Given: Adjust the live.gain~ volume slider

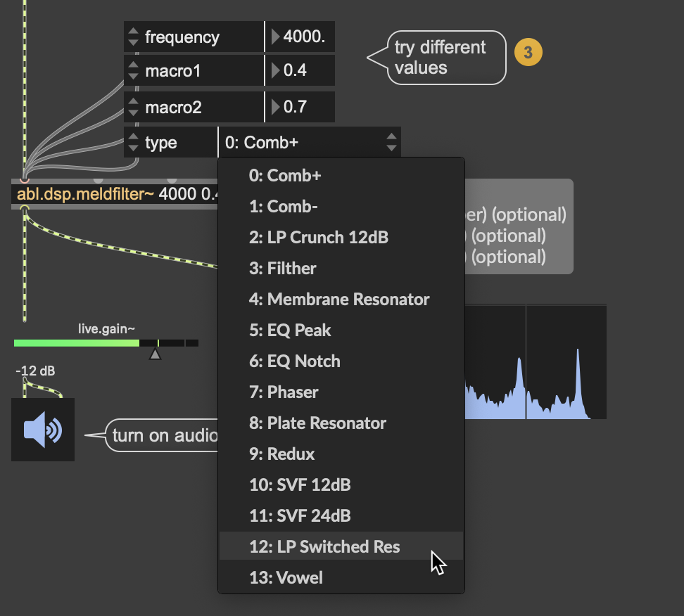Looking at the screenshot, I should [x=106, y=342].
